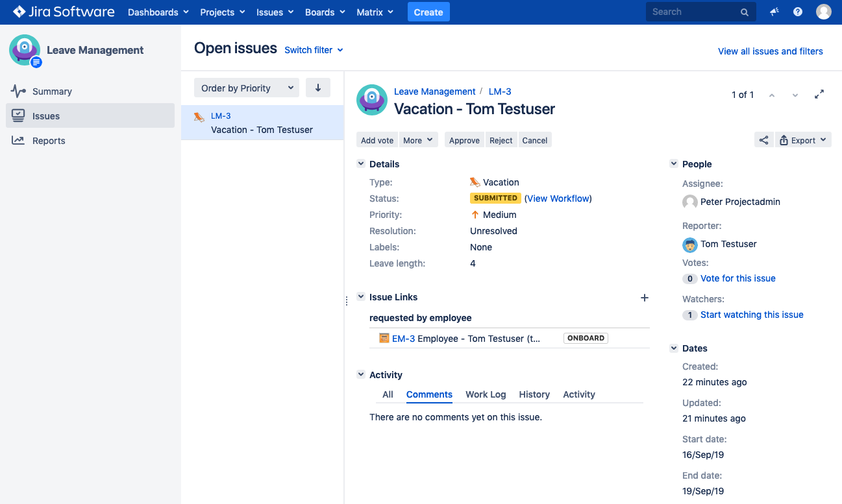842x504 pixels.
Task: Click the share issue icon
Action: pos(764,140)
